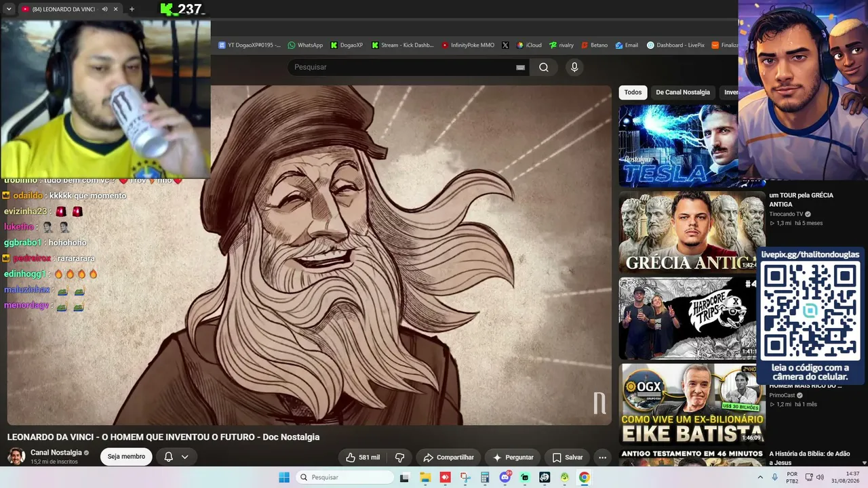Open the rivalry bookmark
Viewport: 868px width, 488px height.
[x=561, y=45]
